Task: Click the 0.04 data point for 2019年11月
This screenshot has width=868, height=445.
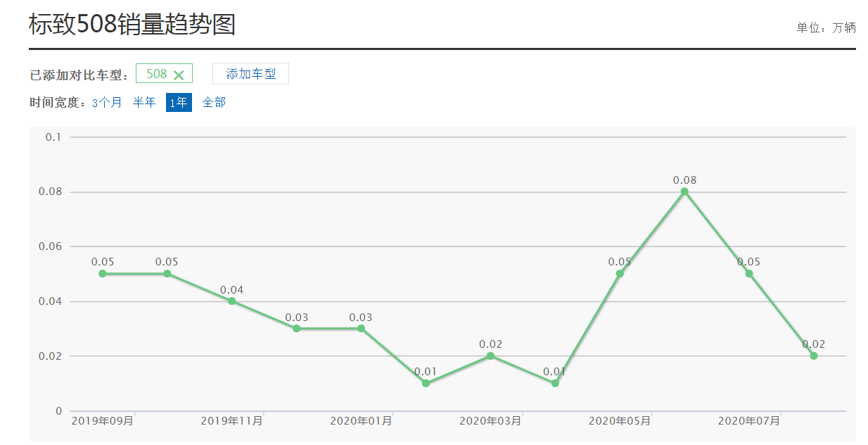Action: (231, 301)
